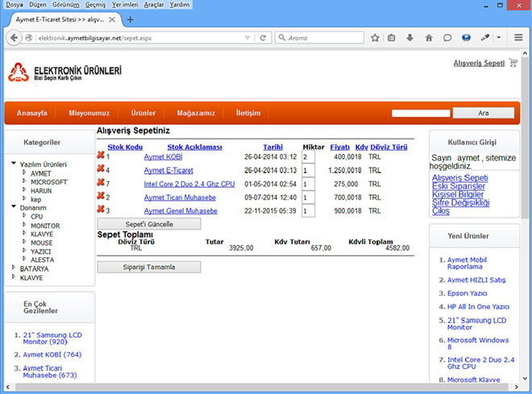Screen dimensions: 532x394
Task: Delete Intel Core 2 Duo row red X
Action: 101,182
